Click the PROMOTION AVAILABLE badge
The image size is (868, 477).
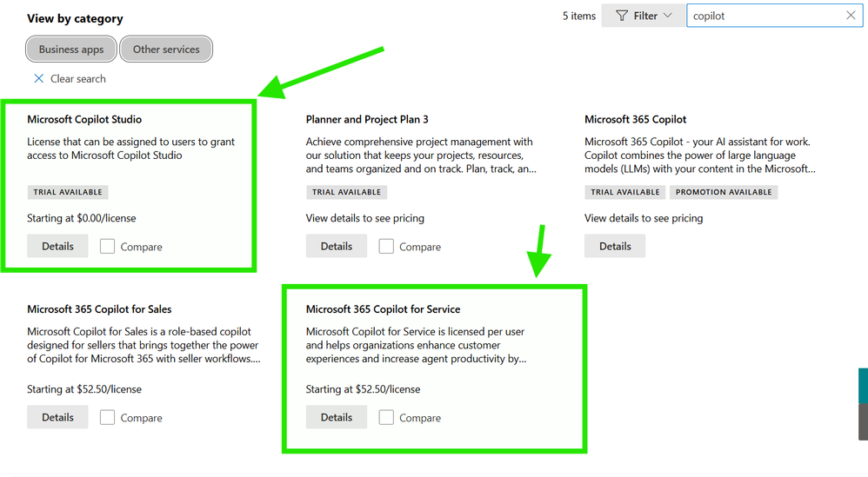(724, 192)
